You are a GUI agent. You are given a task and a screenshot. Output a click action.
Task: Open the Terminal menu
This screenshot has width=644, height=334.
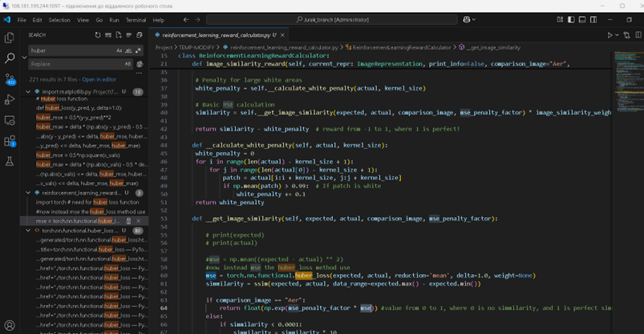[136, 19]
